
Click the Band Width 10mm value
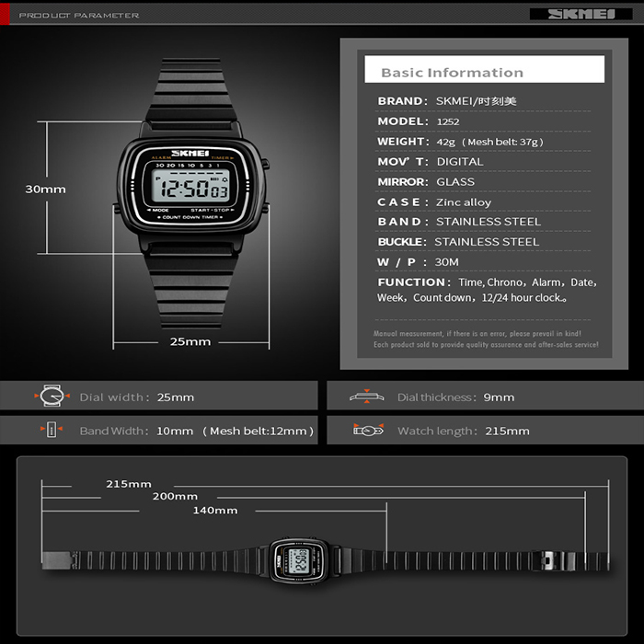click(175, 431)
